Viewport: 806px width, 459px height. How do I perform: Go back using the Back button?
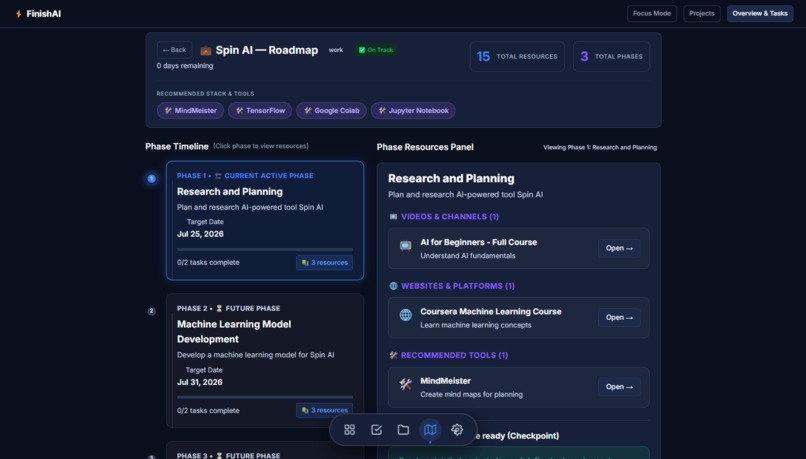pyautogui.click(x=174, y=50)
